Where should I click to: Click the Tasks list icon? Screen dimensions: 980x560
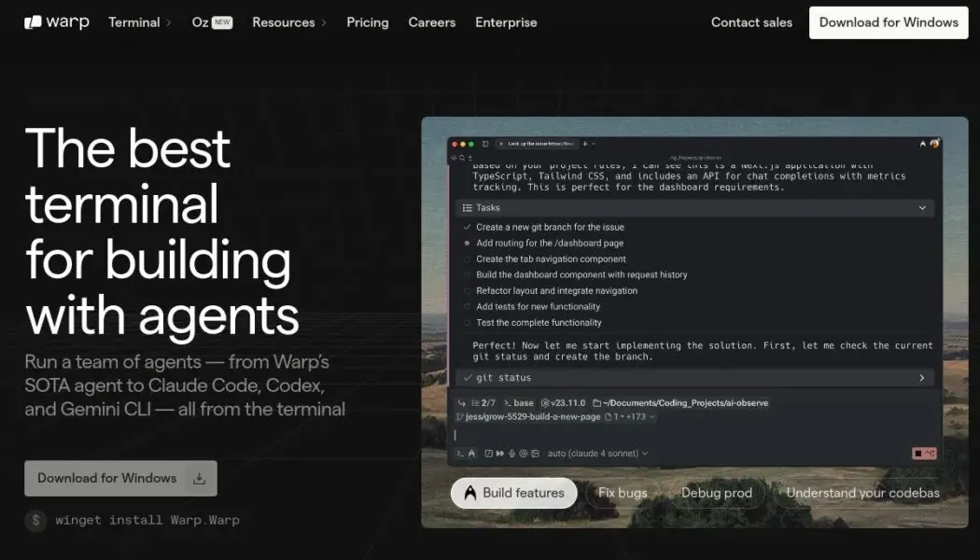[x=467, y=207]
